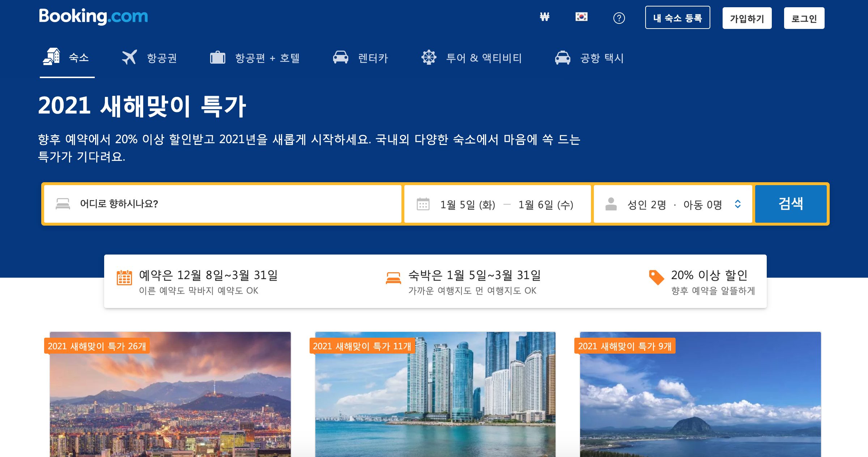The width and height of the screenshot is (868, 457).
Task: Expand the guests selector arrows
Action: [x=738, y=204]
